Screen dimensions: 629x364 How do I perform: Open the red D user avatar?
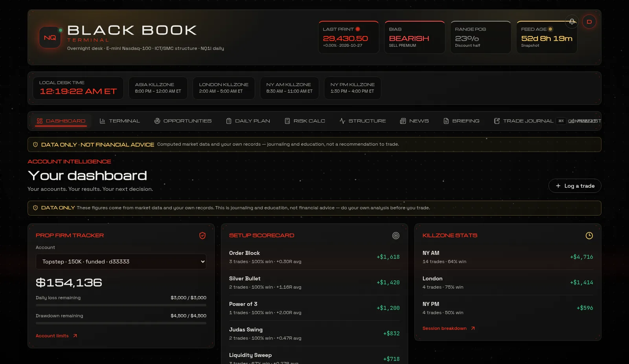click(589, 22)
